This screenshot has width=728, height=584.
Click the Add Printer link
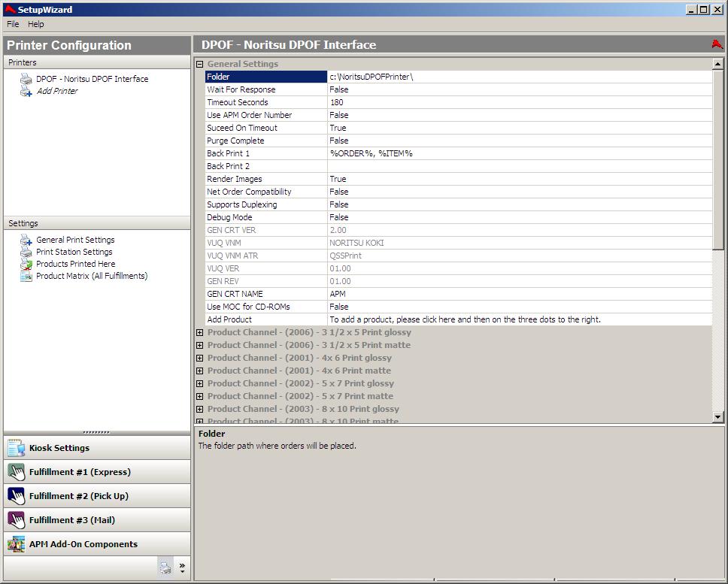pyautogui.click(x=57, y=91)
